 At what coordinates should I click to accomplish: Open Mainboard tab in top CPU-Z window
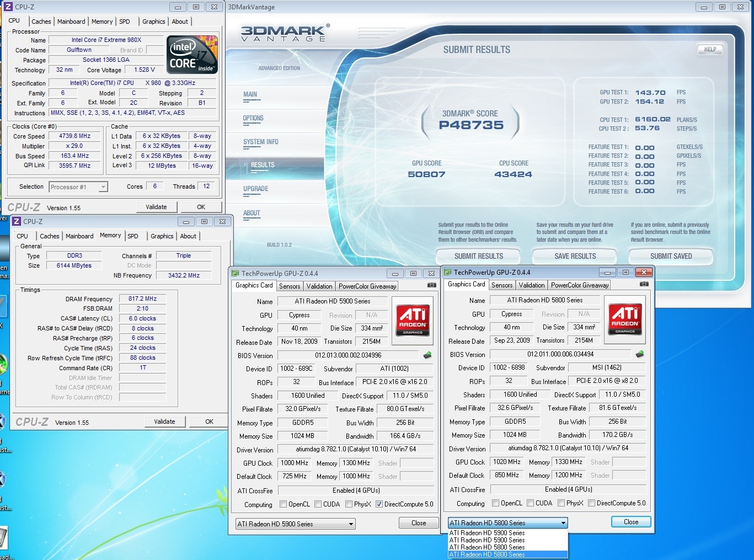pos(71,22)
